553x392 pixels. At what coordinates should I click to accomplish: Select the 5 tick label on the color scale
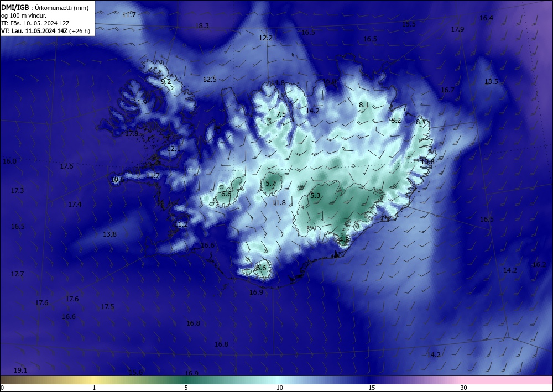pos(186,388)
